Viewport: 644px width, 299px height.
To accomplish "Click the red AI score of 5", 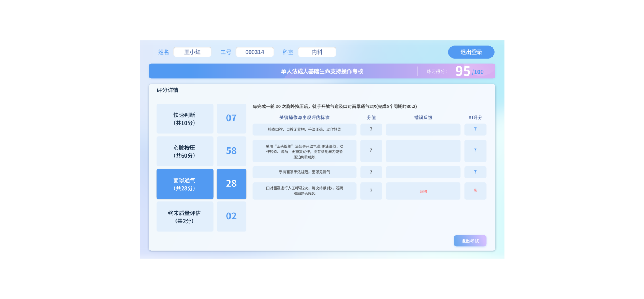I will coord(475,191).
